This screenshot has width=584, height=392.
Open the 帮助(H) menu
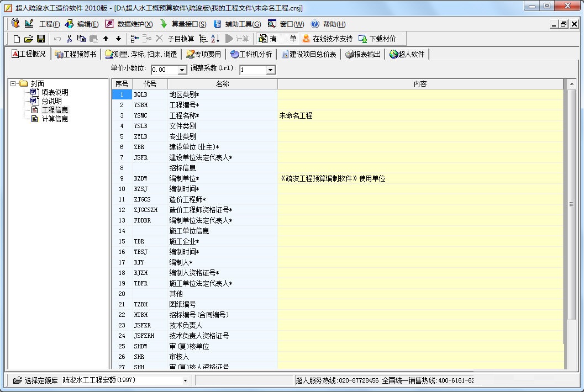334,24
